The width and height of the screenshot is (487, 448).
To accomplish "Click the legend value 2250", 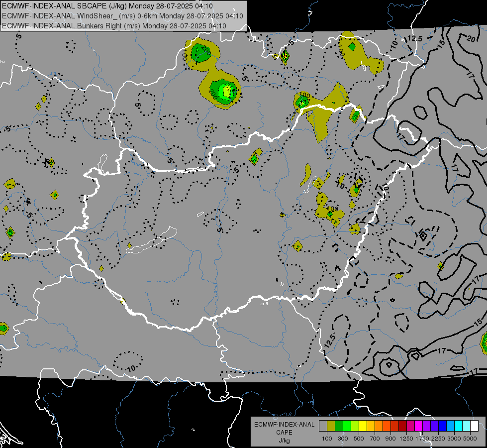I will click(x=438, y=439).
